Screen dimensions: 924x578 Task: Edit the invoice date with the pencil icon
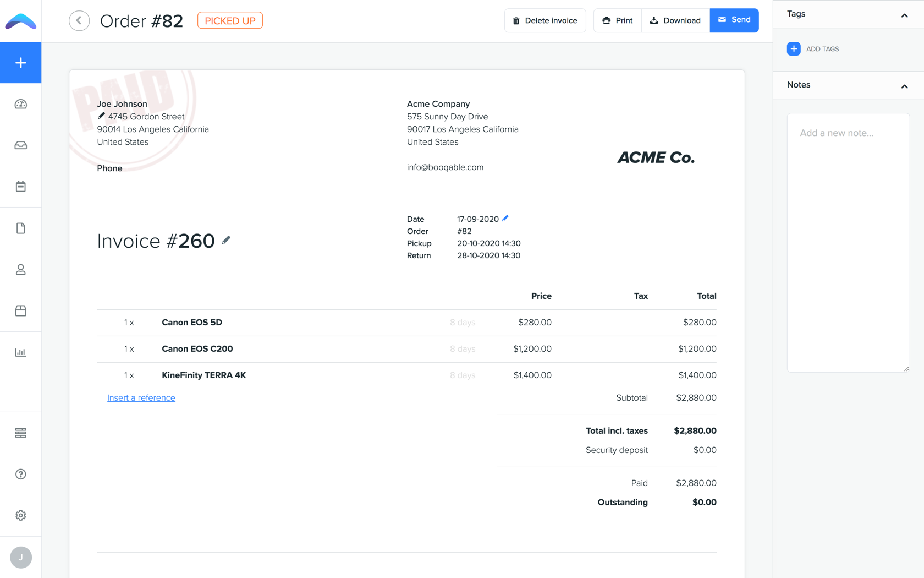pos(505,218)
